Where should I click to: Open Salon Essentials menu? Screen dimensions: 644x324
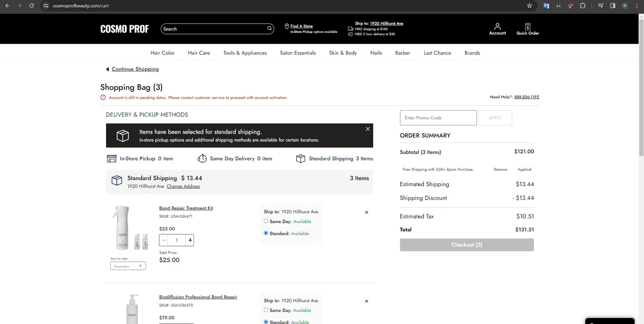pyautogui.click(x=298, y=53)
